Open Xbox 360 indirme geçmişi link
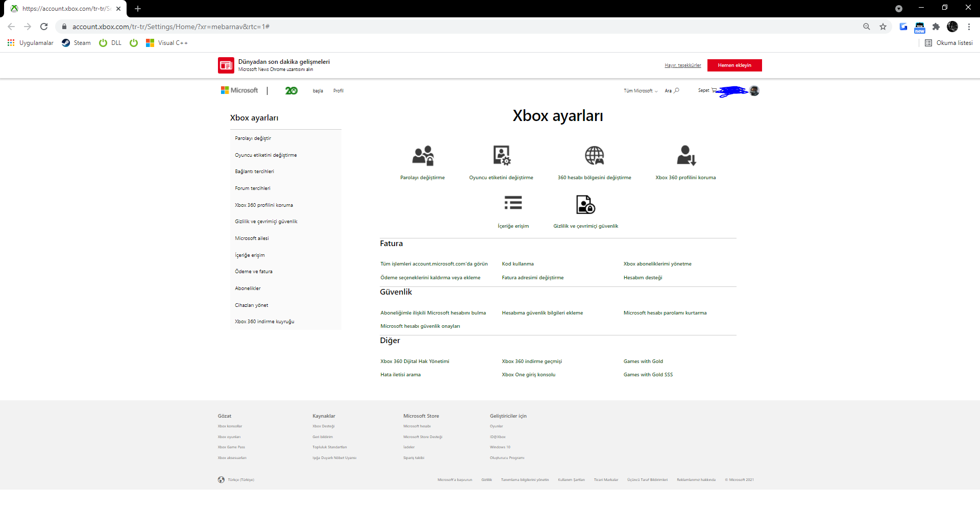Image resolution: width=980 pixels, height=531 pixels. 532,361
